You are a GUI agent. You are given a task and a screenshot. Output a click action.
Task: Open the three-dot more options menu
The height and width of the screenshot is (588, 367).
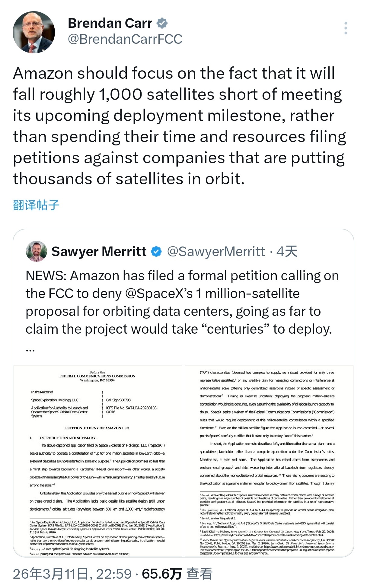[346, 28]
